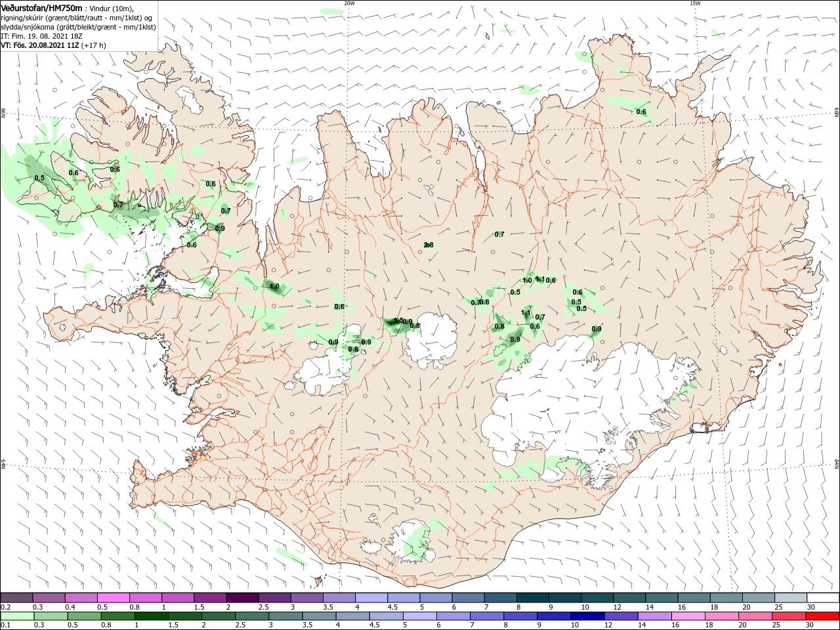Click the light pink rain legend swatch labeled 16
Viewport: 840px width, 630px height.
[689, 617]
